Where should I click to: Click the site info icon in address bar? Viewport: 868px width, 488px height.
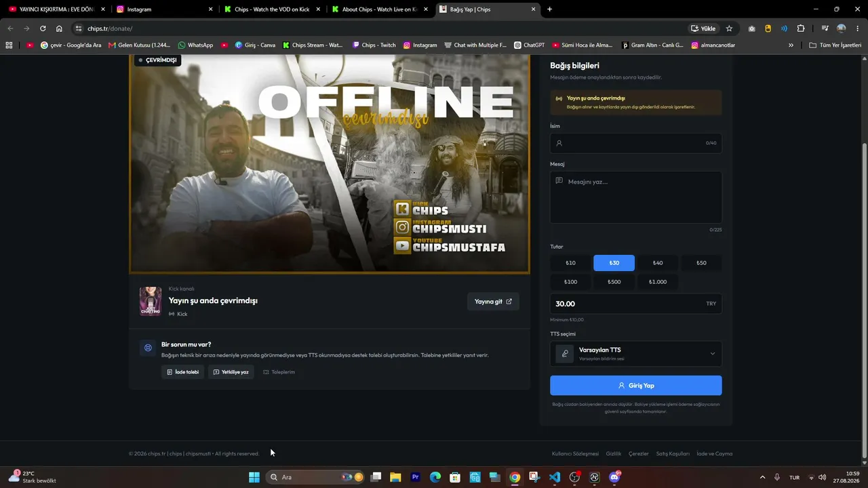coord(78,28)
